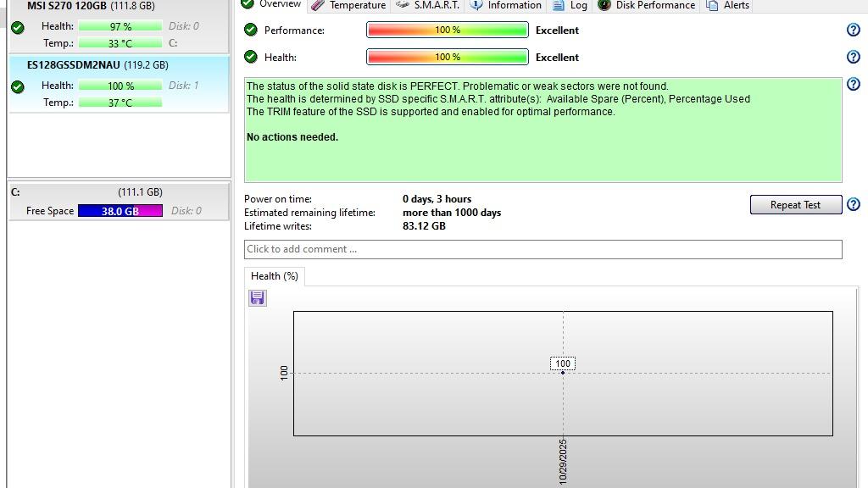868x488 pixels.
Task: Open help for the Performance rating
Action: tap(854, 30)
